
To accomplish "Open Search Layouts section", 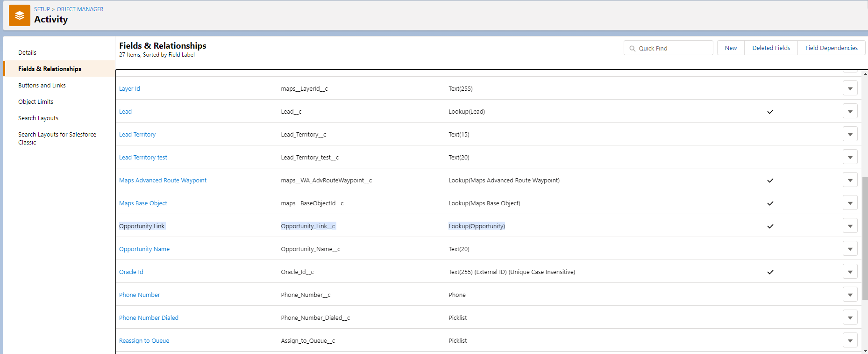I will (38, 118).
